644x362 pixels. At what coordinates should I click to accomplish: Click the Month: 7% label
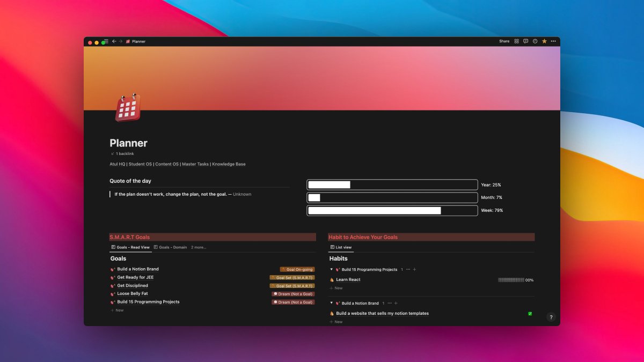tap(492, 198)
